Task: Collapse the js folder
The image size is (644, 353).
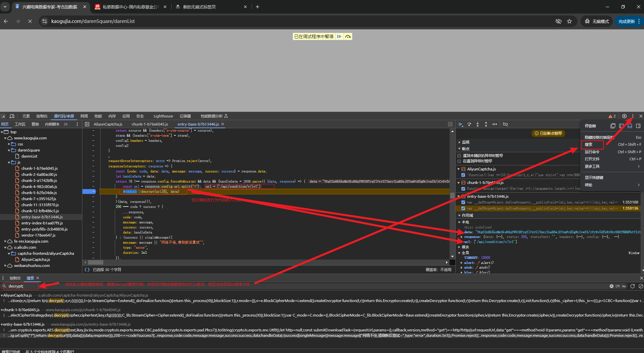Action: [x=9, y=162]
